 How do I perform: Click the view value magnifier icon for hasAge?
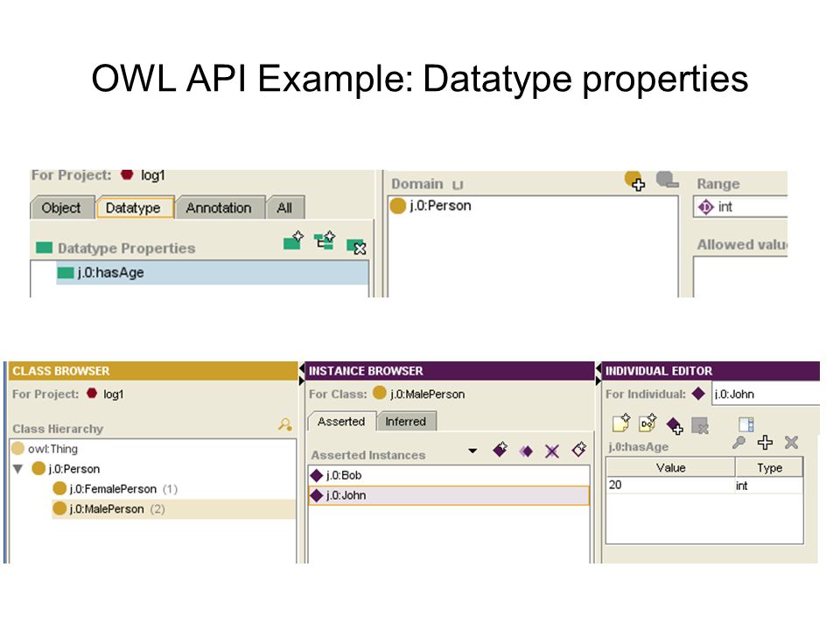[x=738, y=443]
